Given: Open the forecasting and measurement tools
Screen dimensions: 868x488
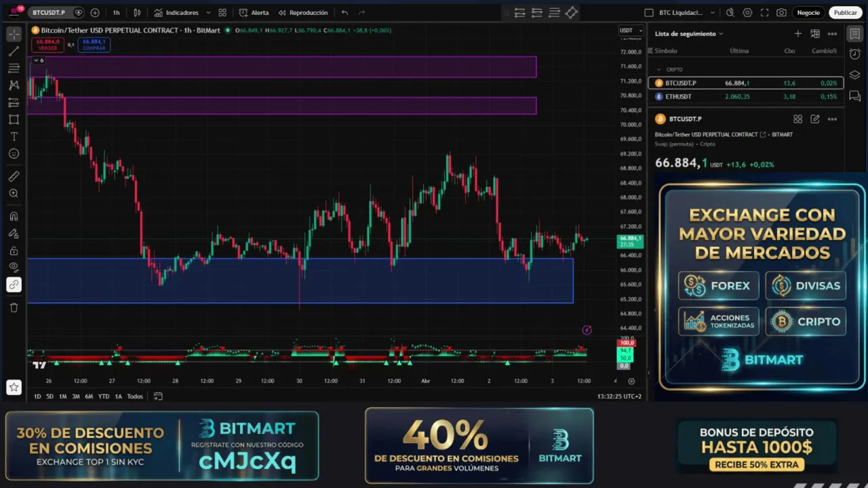Looking at the screenshot, I should (14, 102).
